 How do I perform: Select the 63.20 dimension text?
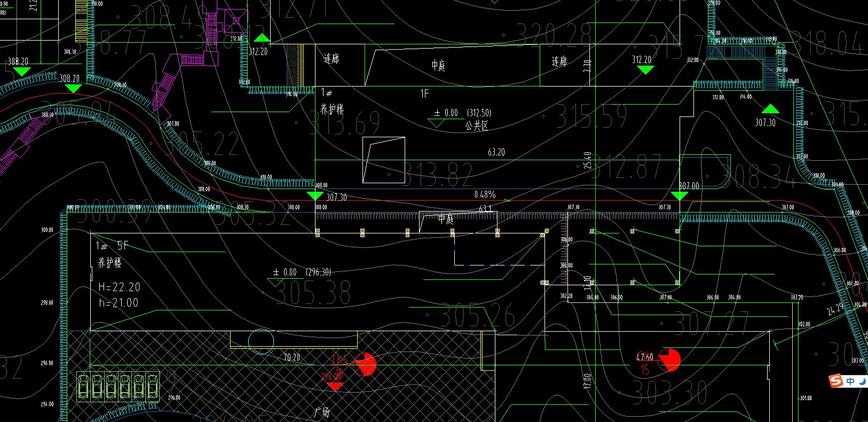496,152
